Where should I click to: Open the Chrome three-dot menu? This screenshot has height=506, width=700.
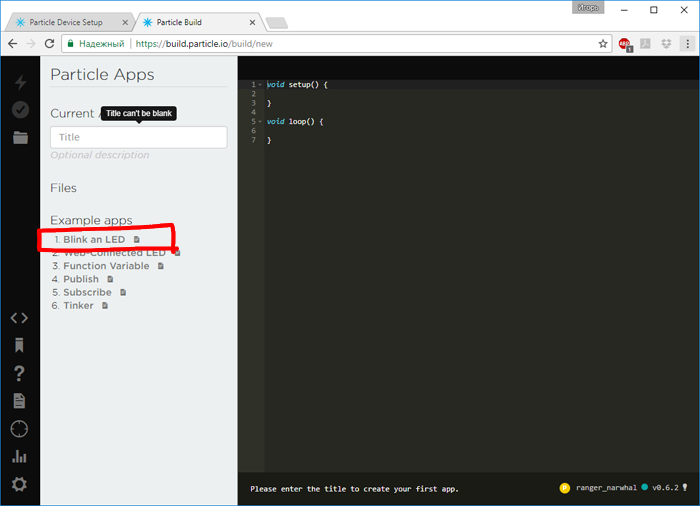tap(688, 44)
